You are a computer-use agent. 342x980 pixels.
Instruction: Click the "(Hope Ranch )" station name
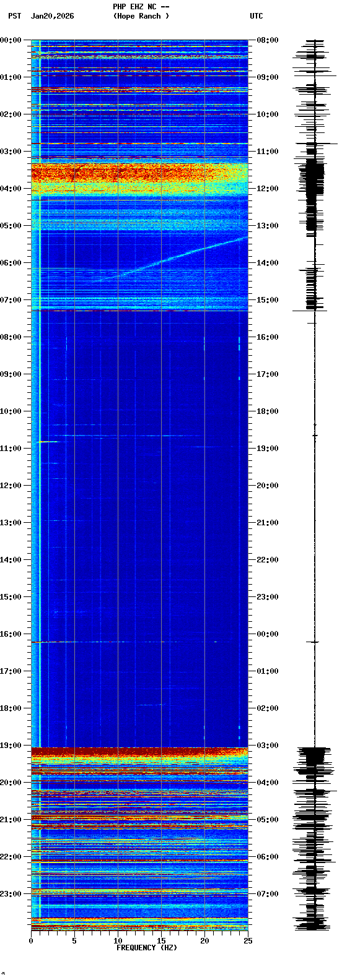141,16
